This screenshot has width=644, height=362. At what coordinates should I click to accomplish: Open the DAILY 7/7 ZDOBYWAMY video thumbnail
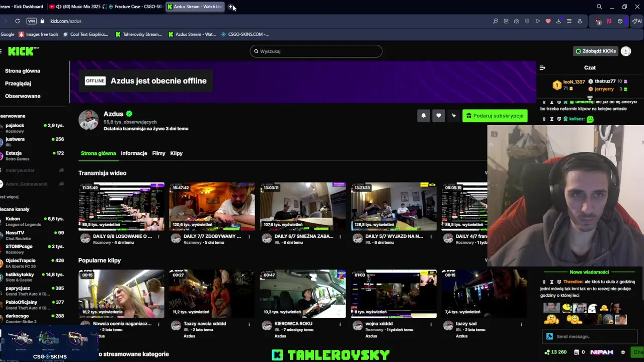coord(212,207)
